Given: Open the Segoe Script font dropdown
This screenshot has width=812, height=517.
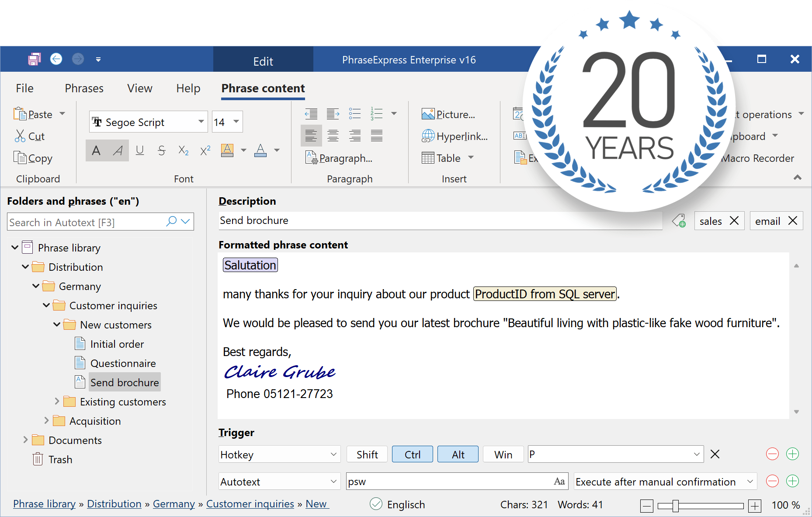Looking at the screenshot, I should [x=201, y=122].
